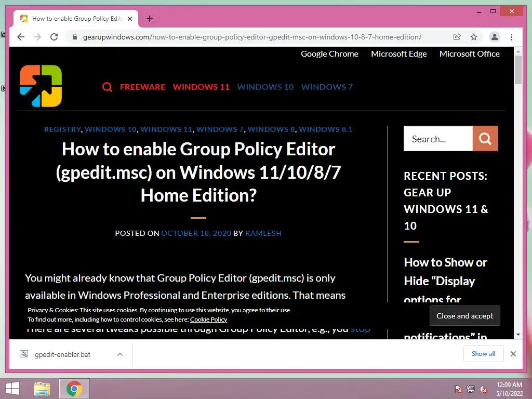532x399 pixels.
Task: Open the share page icon in address bar
Action: [457, 37]
